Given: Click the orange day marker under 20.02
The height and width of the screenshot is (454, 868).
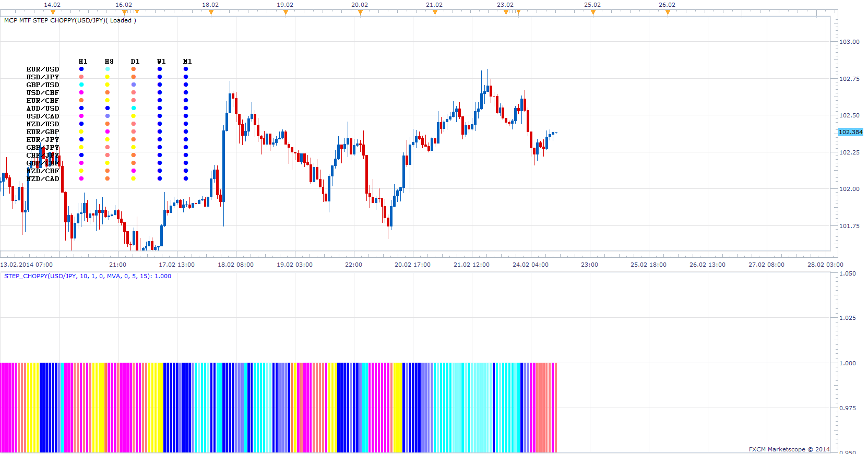Looking at the screenshot, I should pyautogui.click(x=360, y=13).
